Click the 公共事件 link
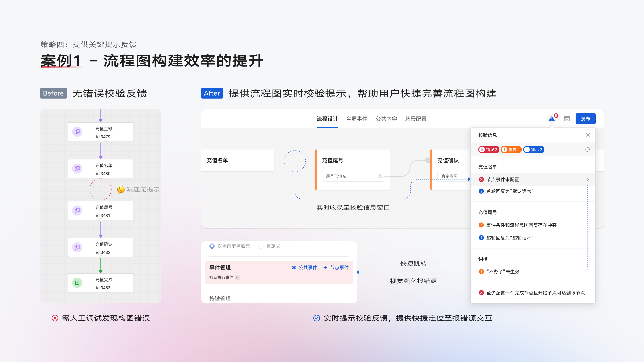Screen dimensions: 644x362 [x=304, y=268]
